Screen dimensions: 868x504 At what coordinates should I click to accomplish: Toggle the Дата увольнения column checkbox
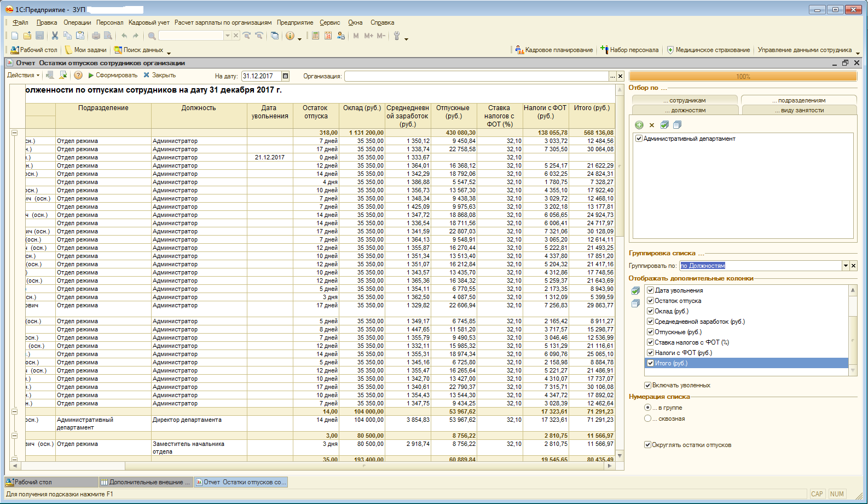650,290
